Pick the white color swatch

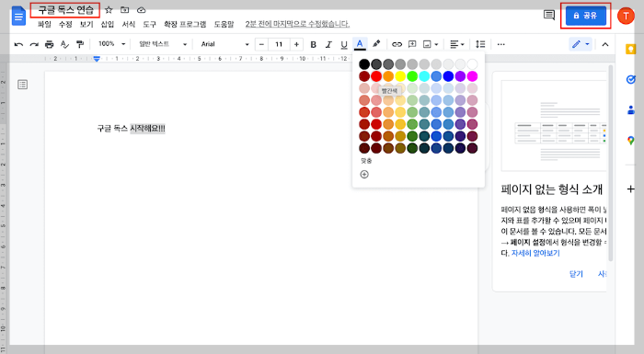[x=472, y=64]
